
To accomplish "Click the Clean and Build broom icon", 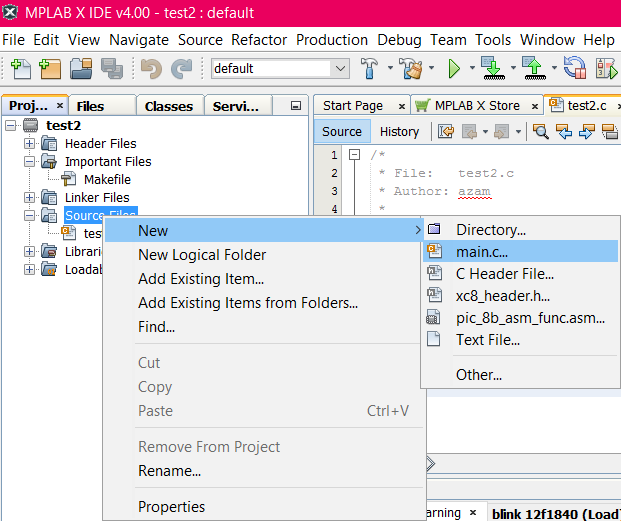I will [x=410, y=68].
